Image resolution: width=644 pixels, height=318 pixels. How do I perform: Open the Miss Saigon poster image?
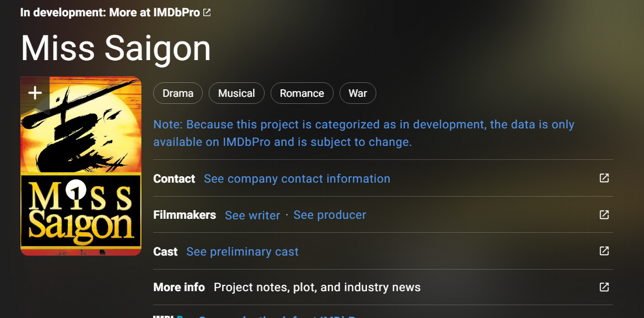tap(81, 166)
